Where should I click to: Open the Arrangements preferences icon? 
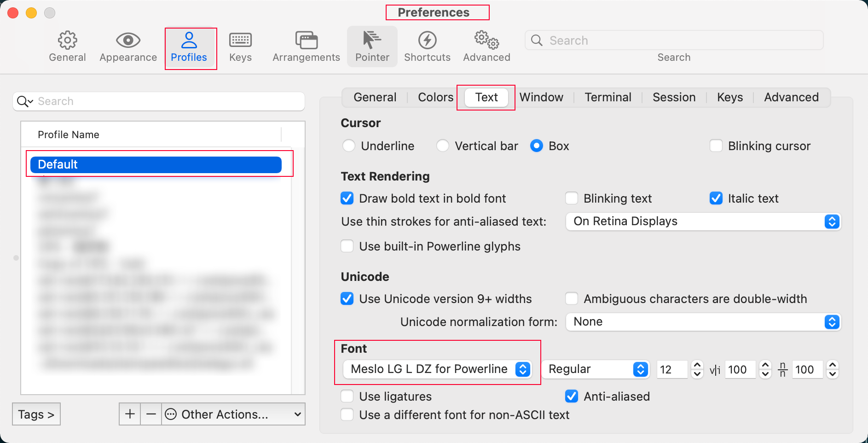306,41
